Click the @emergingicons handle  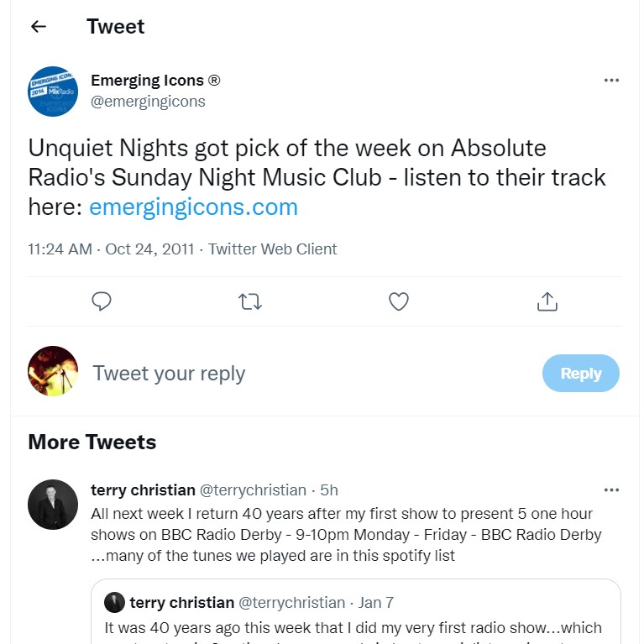pyautogui.click(x=148, y=102)
